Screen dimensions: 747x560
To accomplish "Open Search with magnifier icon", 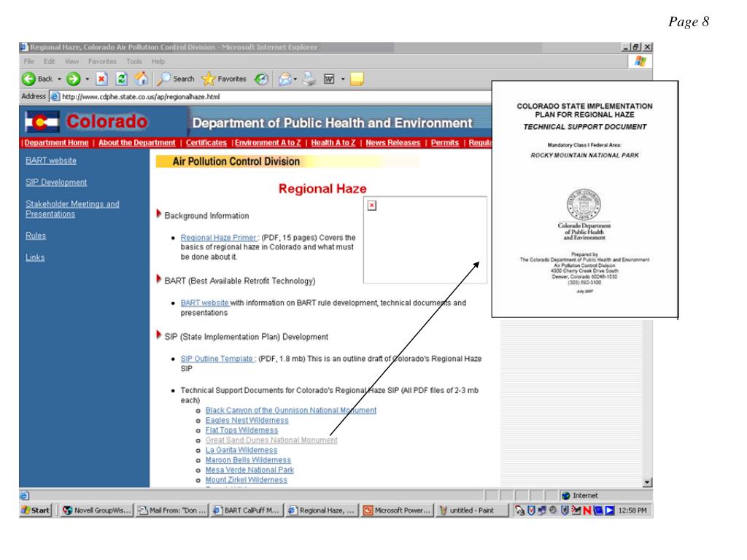I will pyautogui.click(x=175, y=79).
